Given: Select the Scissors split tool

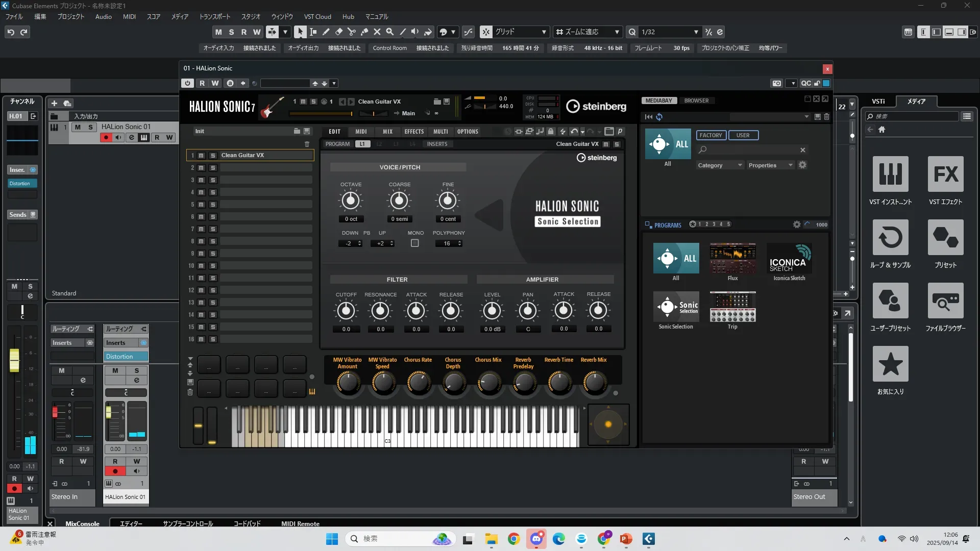Looking at the screenshot, I should [x=352, y=32].
